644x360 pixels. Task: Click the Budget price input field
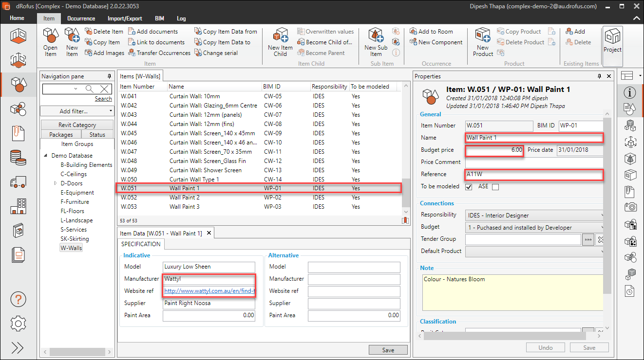494,150
